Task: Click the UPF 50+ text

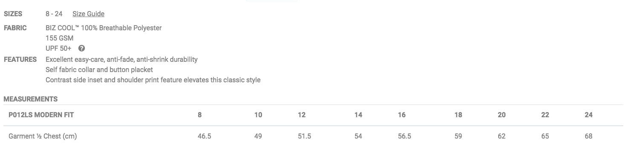Action: tap(58, 48)
